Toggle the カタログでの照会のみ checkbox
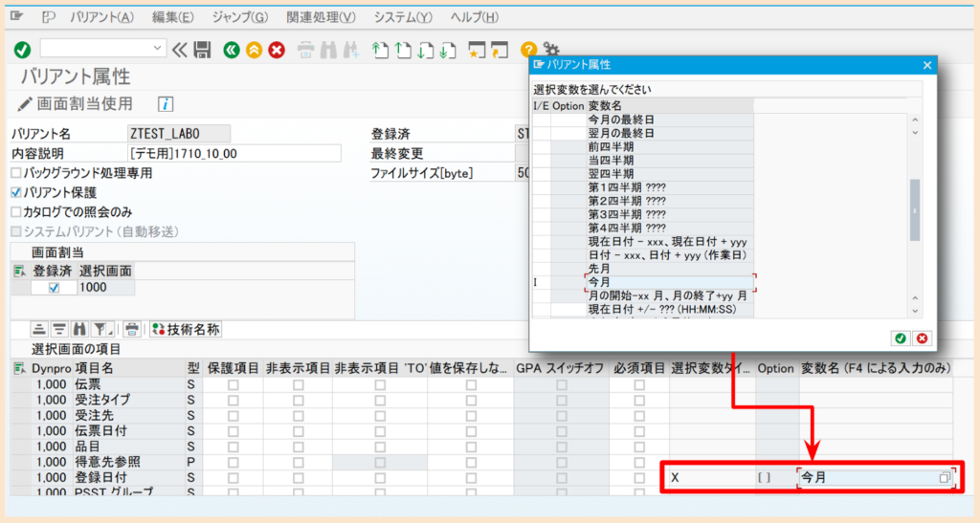The image size is (980, 523). pos(16,212)
